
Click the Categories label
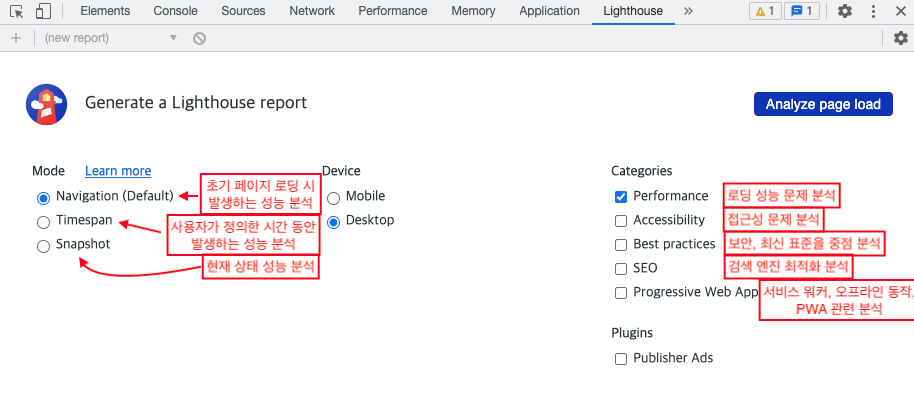tap(642, 171)
